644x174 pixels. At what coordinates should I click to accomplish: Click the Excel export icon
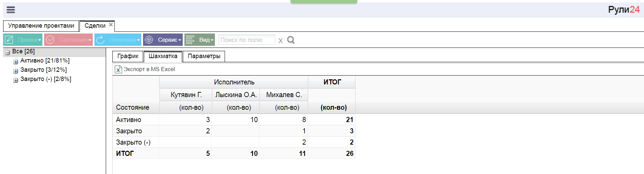(x=118, y=69)
